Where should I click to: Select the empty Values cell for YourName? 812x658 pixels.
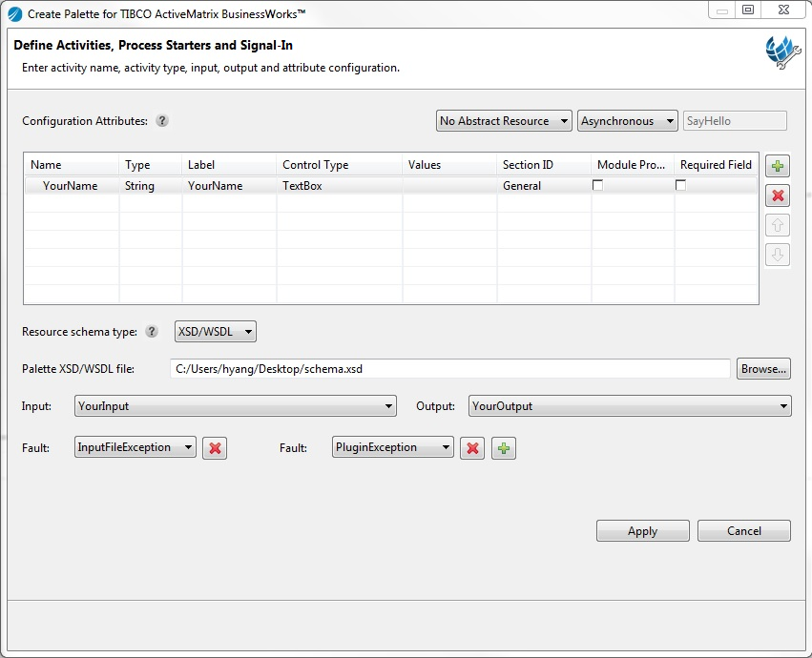pyautogui.click(x=449, y=186)
